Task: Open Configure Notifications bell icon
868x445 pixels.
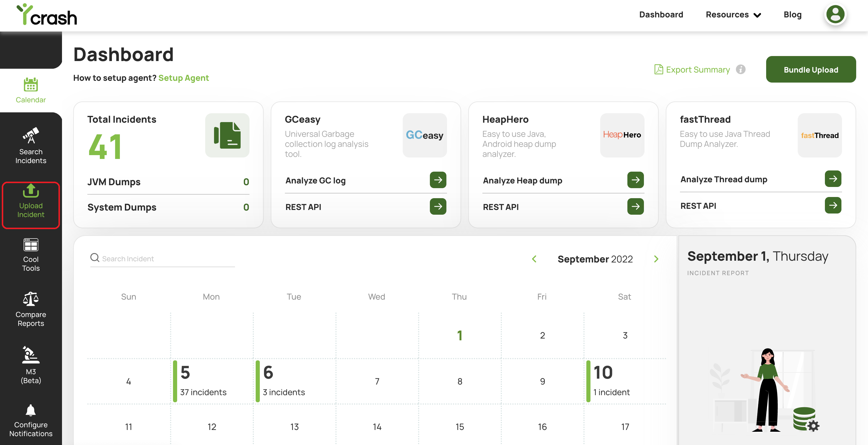Action: pos(31,410)
